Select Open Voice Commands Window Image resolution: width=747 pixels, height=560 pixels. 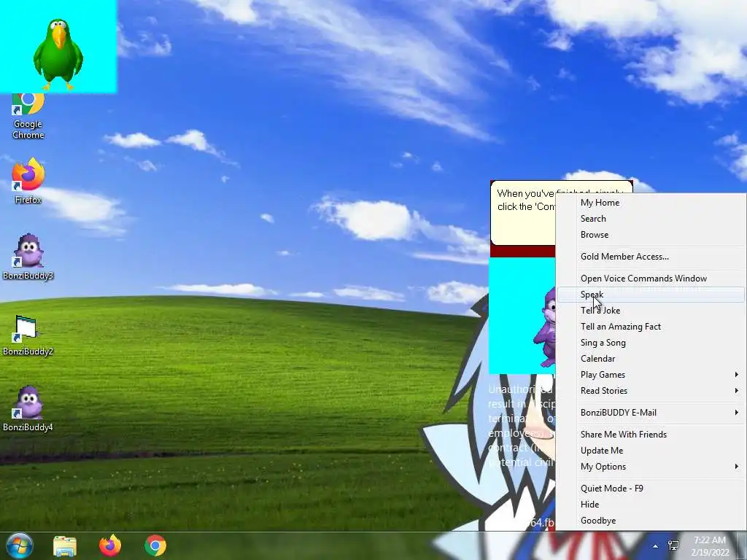click(650, 279)
